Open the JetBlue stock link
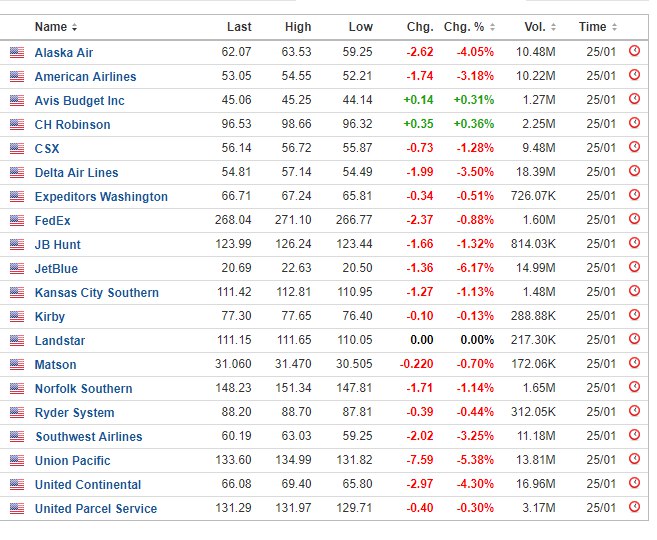This screenshot has height=540, width=657. [56, 269]
